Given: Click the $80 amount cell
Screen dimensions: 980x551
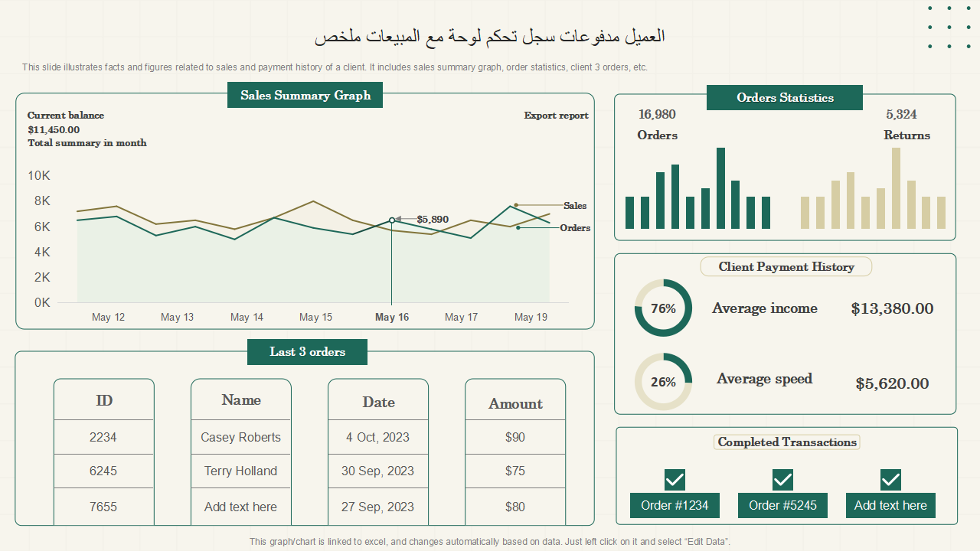Looking at the screenshot, I should point(515,507).
